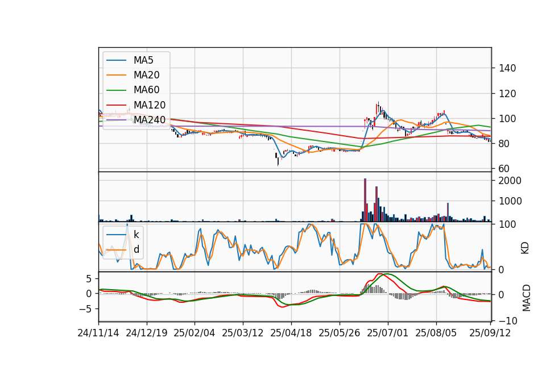Click the 80 price axis value
This screenshot has width=546, height=392.
(x=504, y=144)
